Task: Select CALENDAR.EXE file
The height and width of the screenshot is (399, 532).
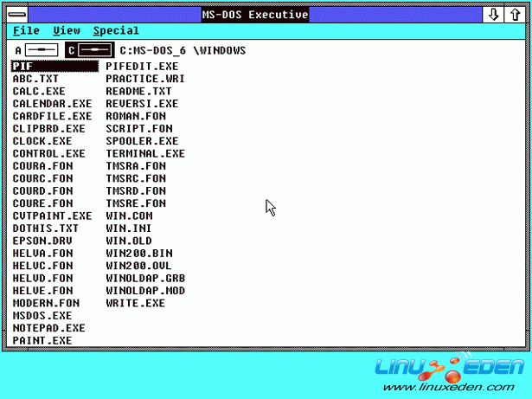Action: click(x=52, y=104)
